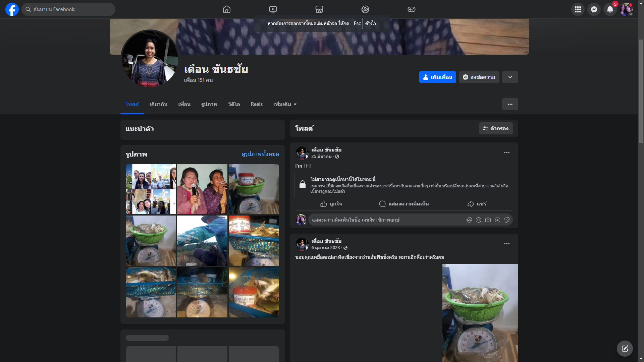
Task: Open the ดูรูปภาพทั้งหมด link
Action: click(260, 154)
